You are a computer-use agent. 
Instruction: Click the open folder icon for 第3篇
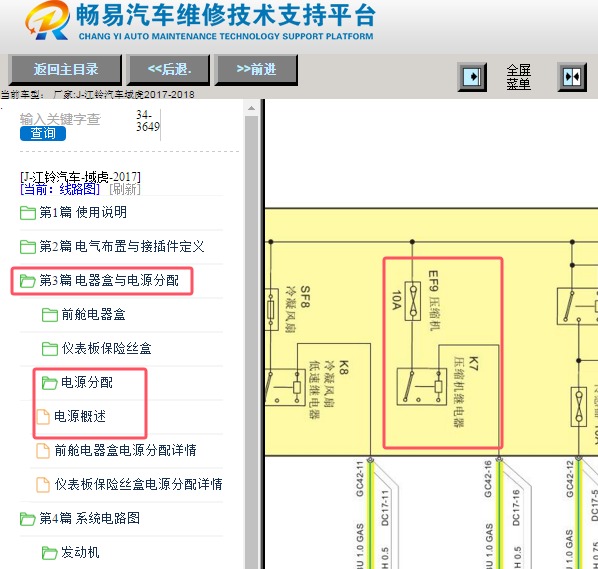coord(28,281)
